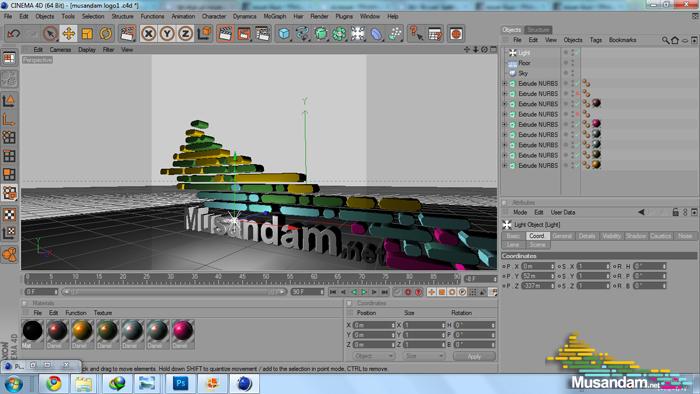Expand the last Extrude NURBS object

coord(505,166)
